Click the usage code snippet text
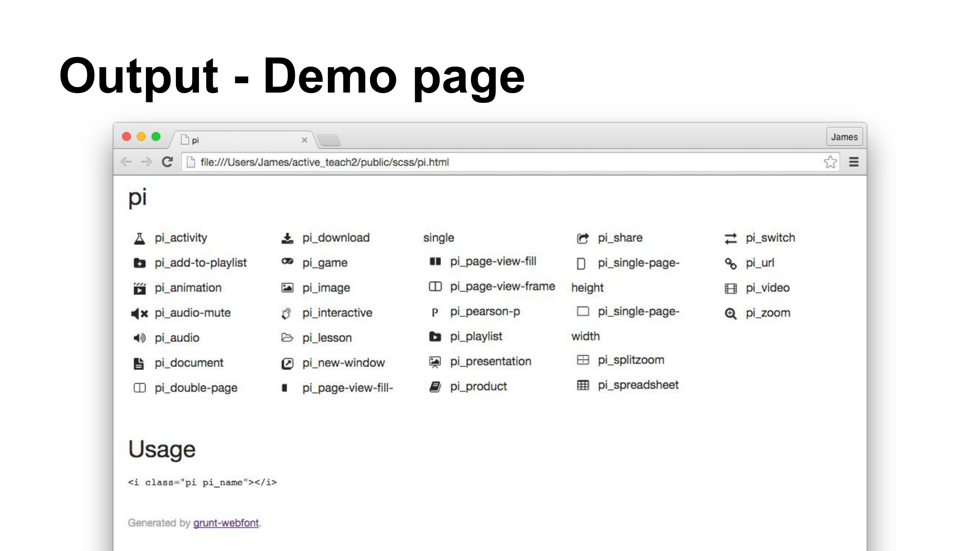 [x=202, y=482]
